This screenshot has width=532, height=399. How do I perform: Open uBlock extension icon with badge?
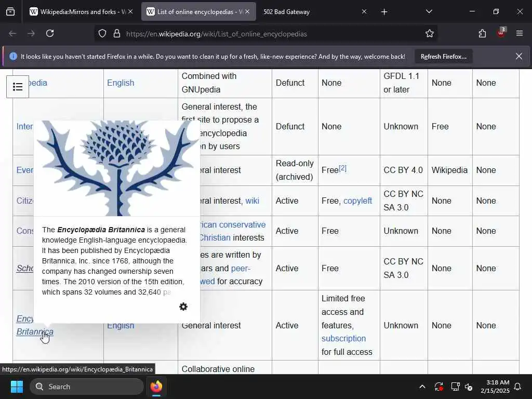click(x=501, y=33)
